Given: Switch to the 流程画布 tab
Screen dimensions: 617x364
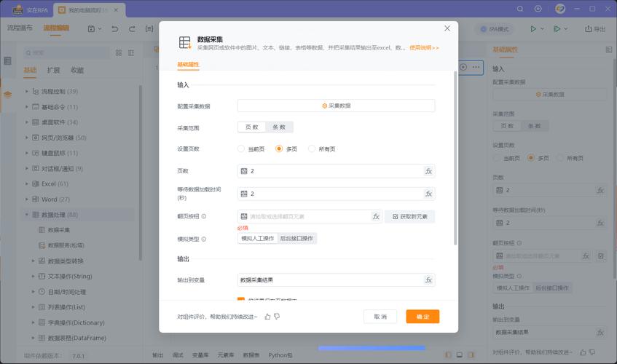Looking at the screenshot, I should click(x=20, y=28).
